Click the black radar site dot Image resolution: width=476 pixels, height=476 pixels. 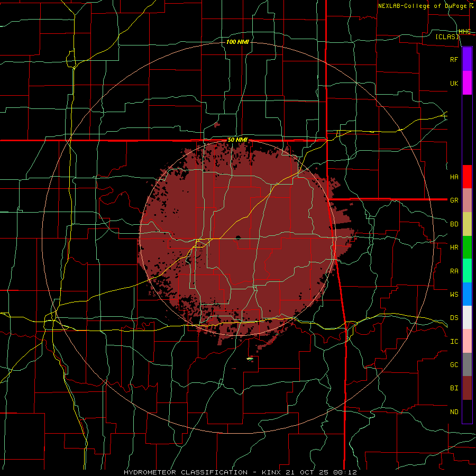click(x=238, y=237)
